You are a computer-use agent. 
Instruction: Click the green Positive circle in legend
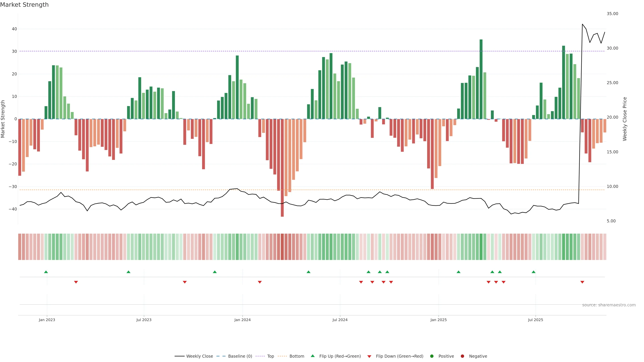(x=432, y=356)
